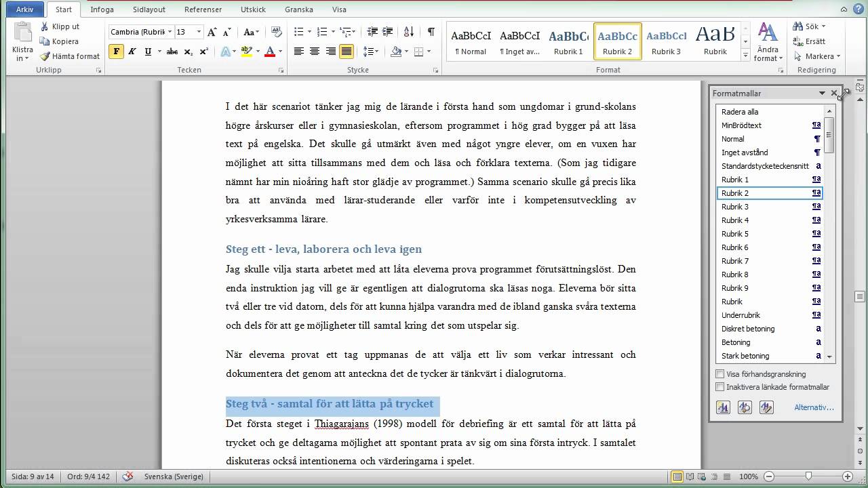Click the Ord: 9/4 142 word count
The image size is (868, 488).
pyautogui.click(x=88, y=476)
